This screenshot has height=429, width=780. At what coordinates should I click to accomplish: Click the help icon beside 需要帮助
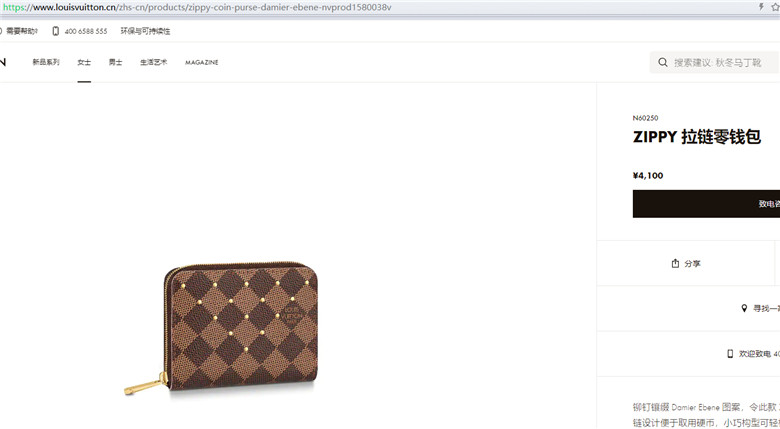tap(1, 31)
